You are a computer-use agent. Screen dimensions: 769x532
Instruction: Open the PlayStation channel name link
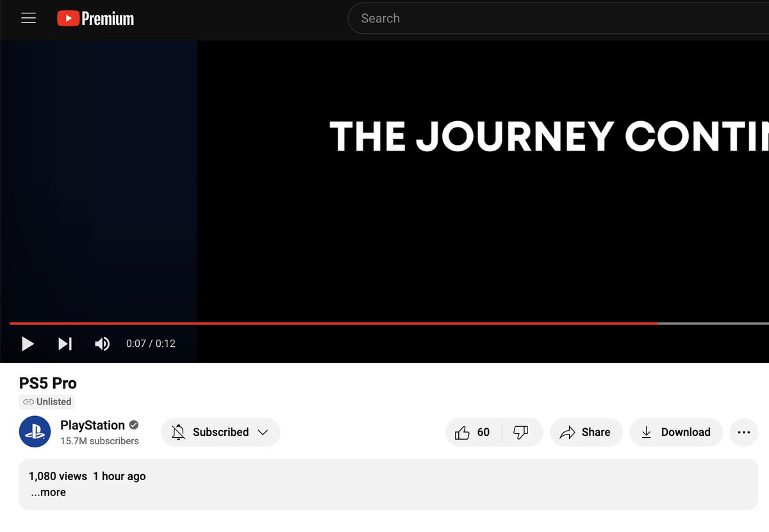92,425
